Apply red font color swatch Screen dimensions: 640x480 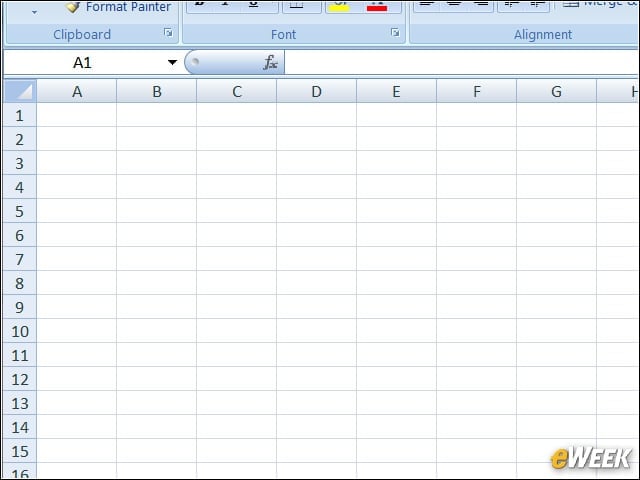pos(377,7)
